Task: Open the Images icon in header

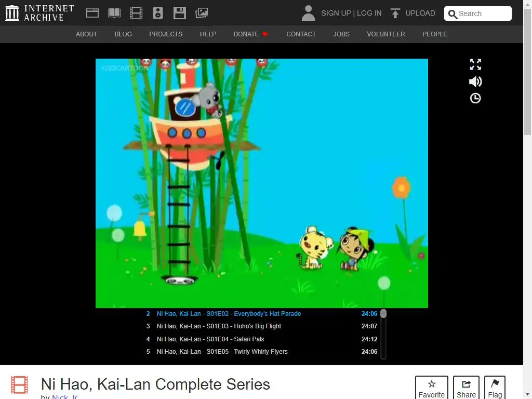Action: pyautogui.click(x=202, y=13)
